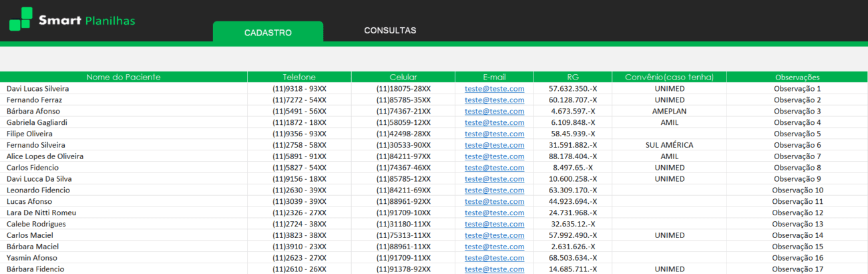Select the RG cell 14.685.711.-X
Screen dimensions: 868x274
572,269
